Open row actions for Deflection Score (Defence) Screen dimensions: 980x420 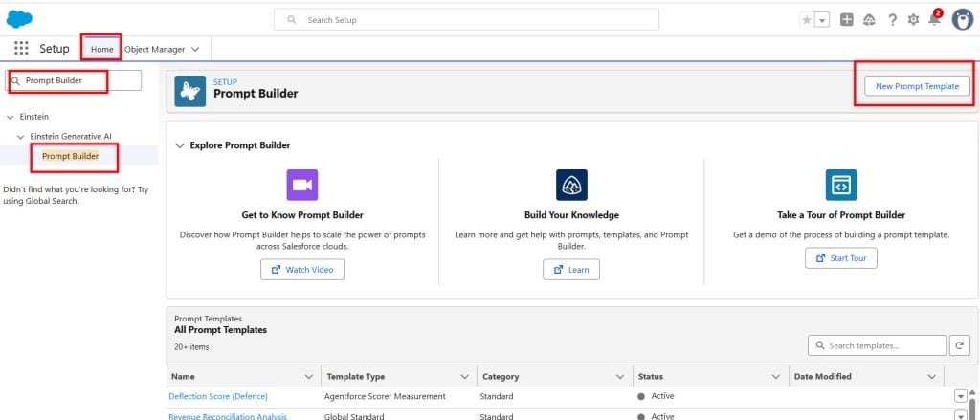pos(961,396)
